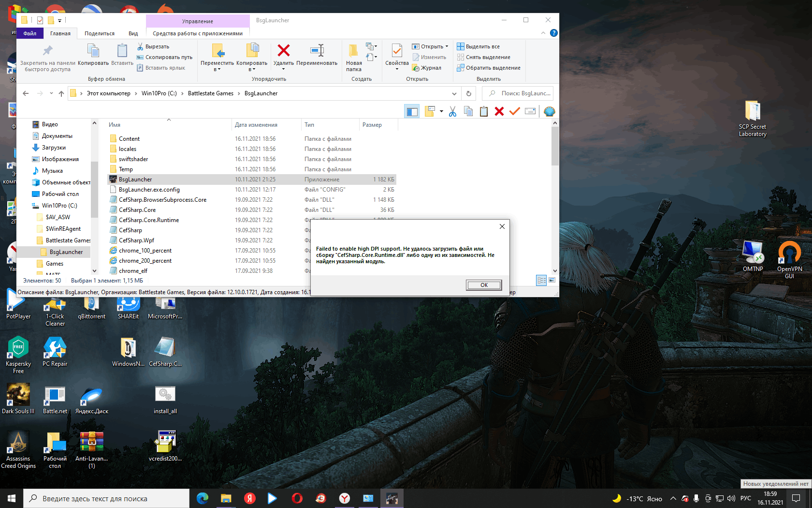Click Windows Start button
The image size is (812, 508).
(12, 498)
